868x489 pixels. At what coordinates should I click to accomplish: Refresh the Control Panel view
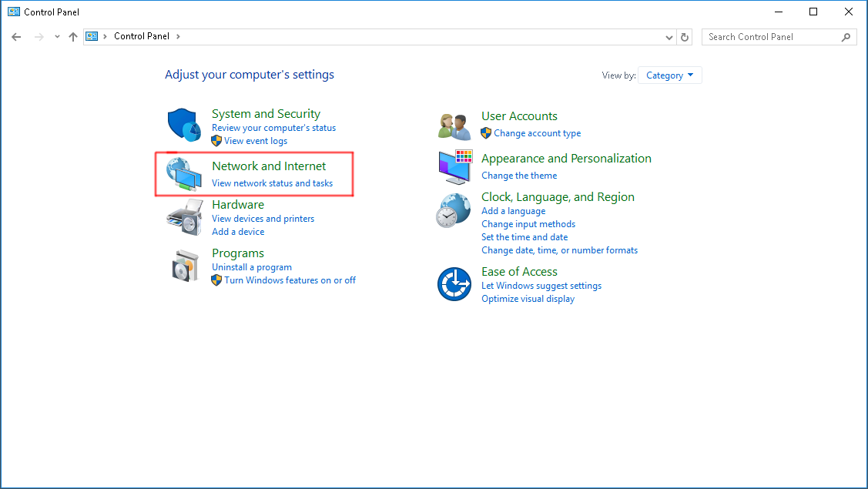point(685,37)
